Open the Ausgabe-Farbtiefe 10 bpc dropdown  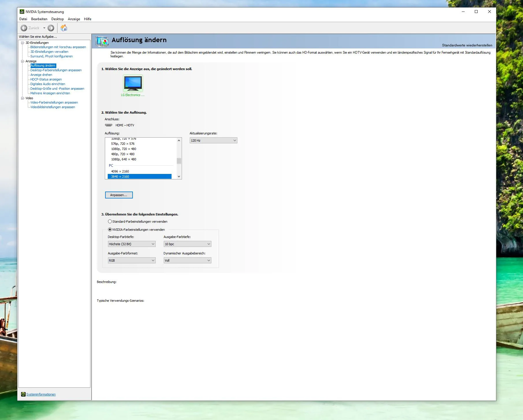click(x=187, y=244)
